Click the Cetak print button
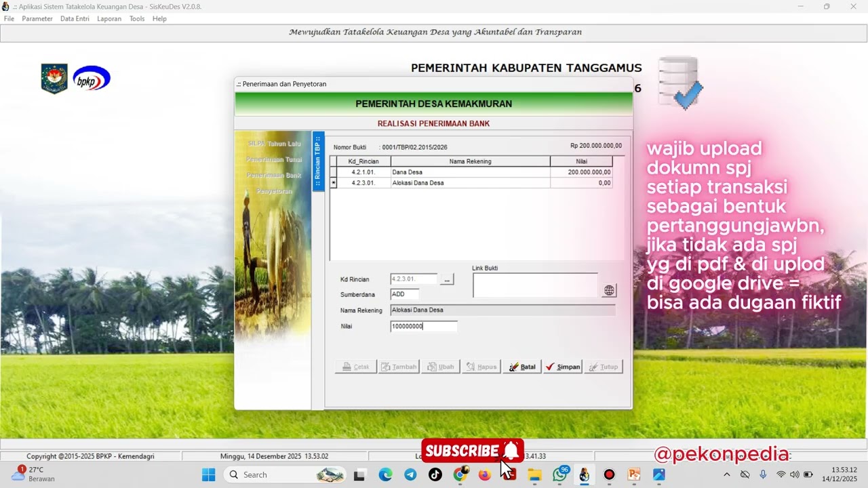Image resolution: width=868 pixels, height=488 pixels. (355, 367)
